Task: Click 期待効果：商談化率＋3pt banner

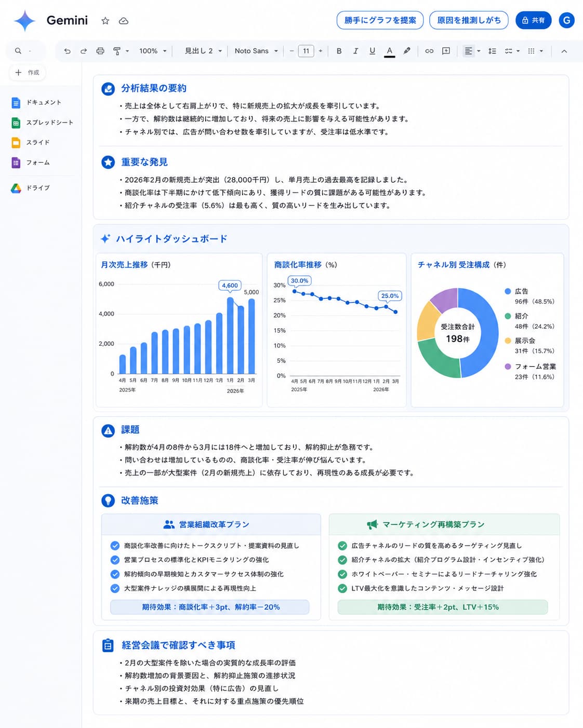Action: click(x=210, y=607)
